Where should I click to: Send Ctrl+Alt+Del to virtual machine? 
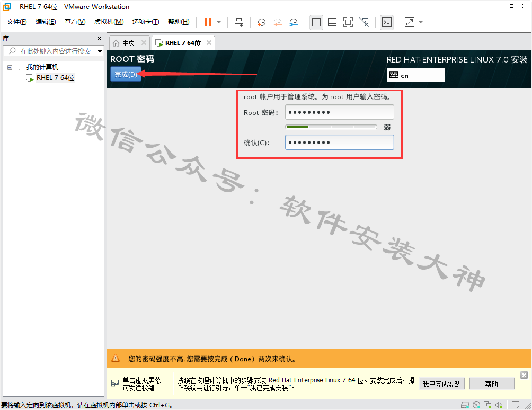[x=239, y=22]
